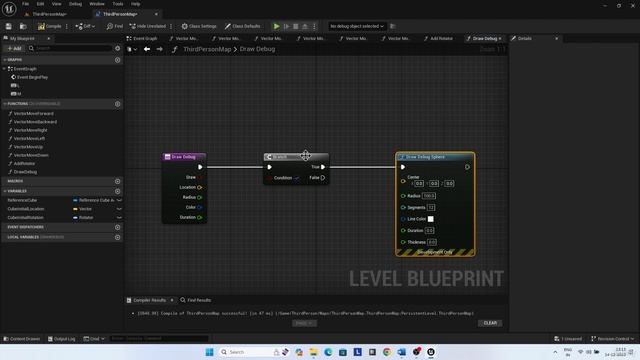640x360 pixels.
Task: Click the Eject icon in play controls
Action: point(305,26)
